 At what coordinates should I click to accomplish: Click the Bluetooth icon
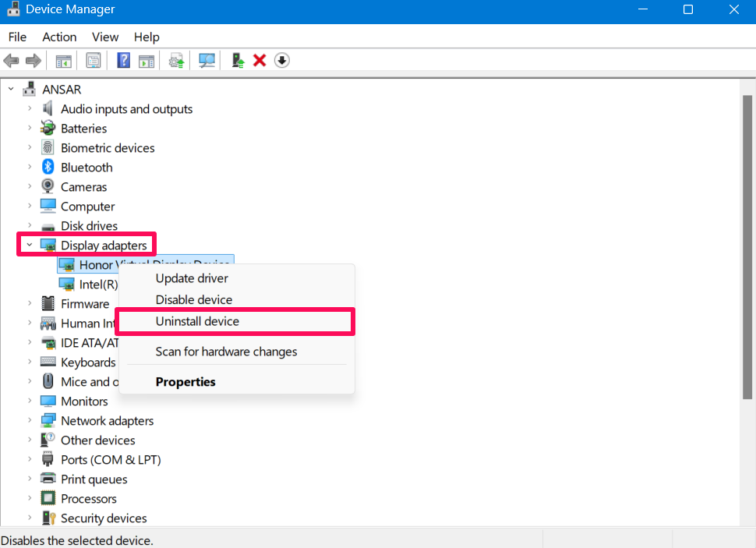click(x=48, y=167)
